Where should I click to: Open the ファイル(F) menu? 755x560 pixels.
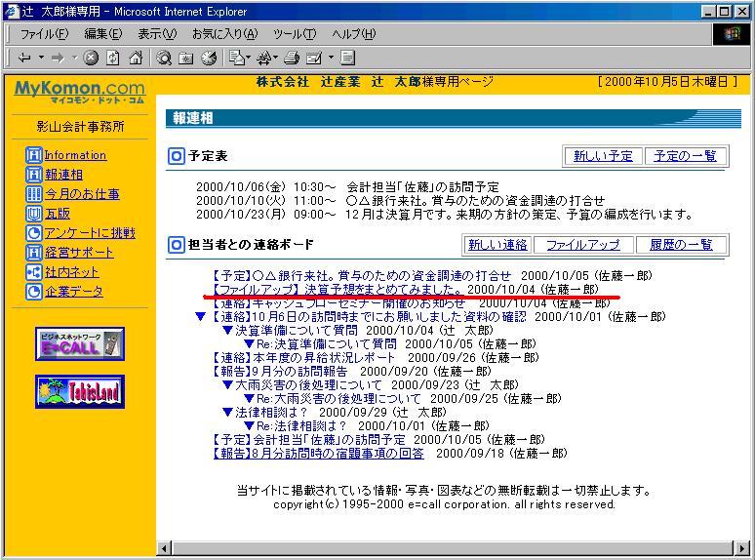point(42,34)
